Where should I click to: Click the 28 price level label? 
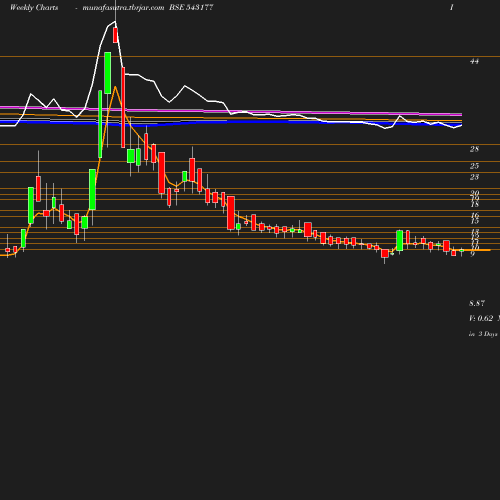474,149
